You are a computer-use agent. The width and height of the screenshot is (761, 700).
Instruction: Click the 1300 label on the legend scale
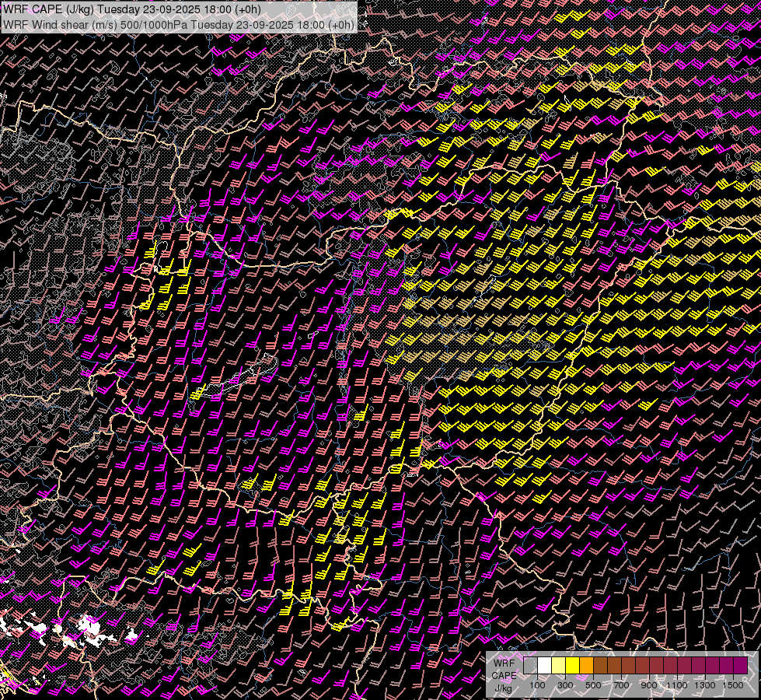click(x=705, y=685)
